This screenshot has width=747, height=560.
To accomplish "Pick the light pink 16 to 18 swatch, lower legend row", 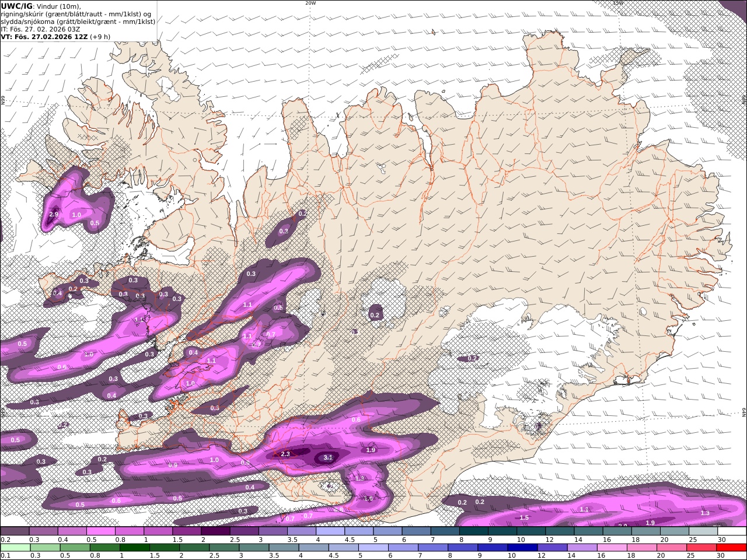I will 611,548.
